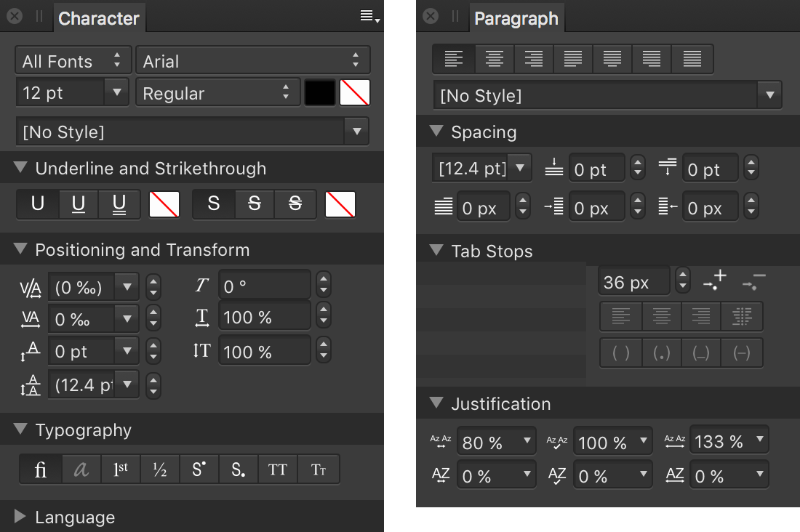Open the Character panel options menu icon
This screenshot has height=532, width=800.
pyautogui.click(x=369, y=17)
